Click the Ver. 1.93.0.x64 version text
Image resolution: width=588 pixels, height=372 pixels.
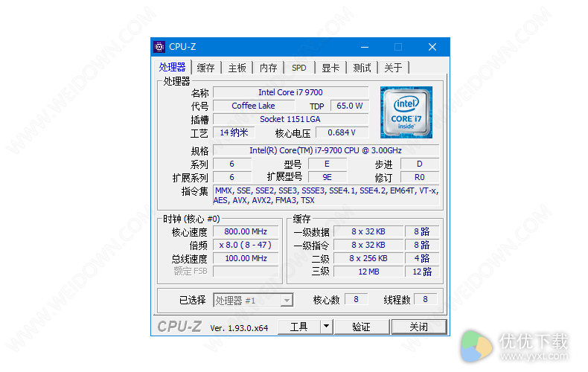tap(239, 328)
